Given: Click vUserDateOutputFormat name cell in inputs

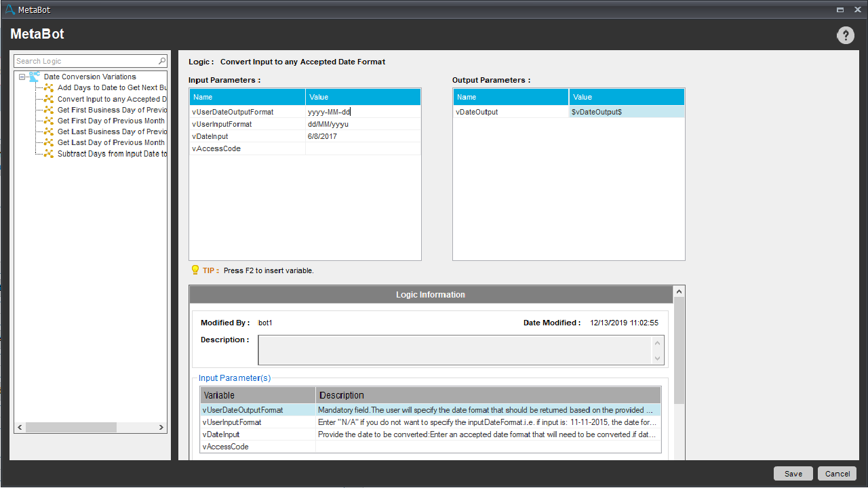Looking at the screenshot, I should click(x=248, y=112).
